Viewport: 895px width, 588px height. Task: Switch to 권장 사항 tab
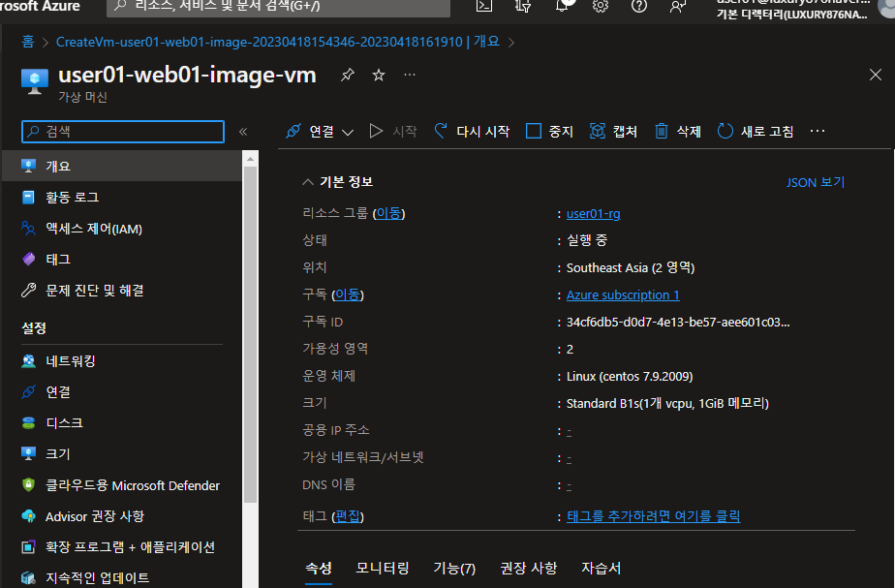tap(529, 569)
